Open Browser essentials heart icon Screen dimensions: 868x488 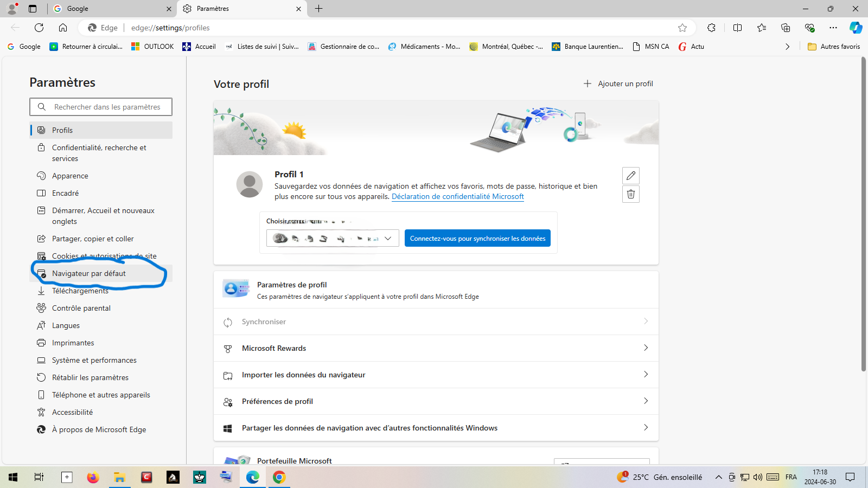809,28
